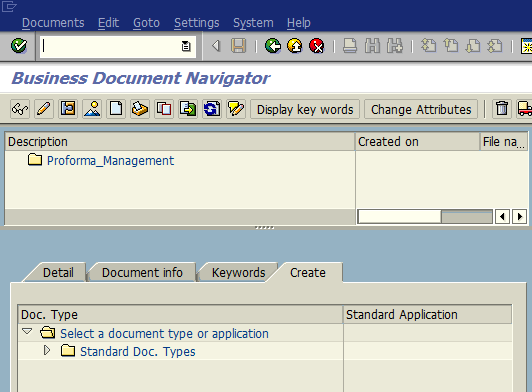532x392 pixels.
Task: Click the Display glasses icon
Action: (20, 109)
